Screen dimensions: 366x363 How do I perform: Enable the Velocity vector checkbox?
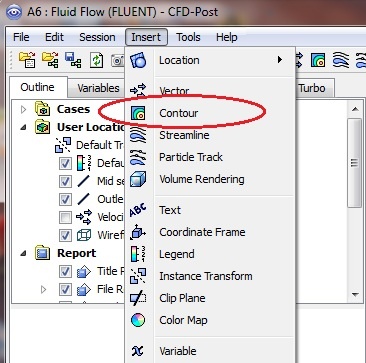(65, 218)
